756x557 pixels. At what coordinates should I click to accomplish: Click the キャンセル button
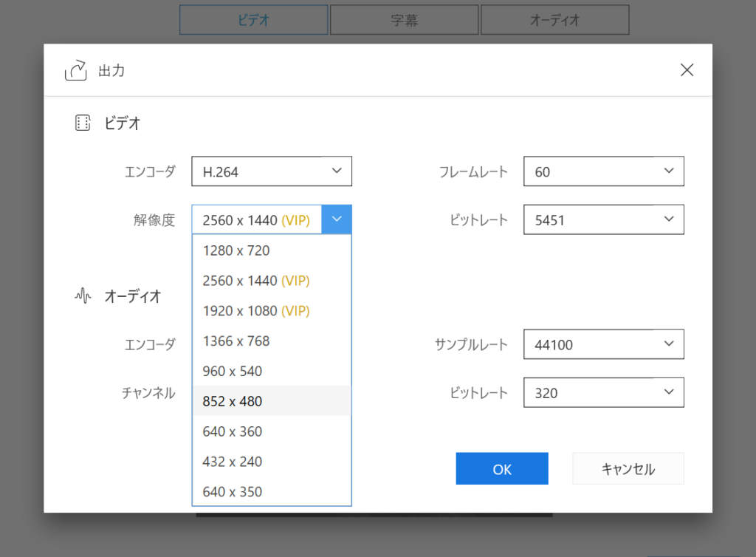(628, 469)
